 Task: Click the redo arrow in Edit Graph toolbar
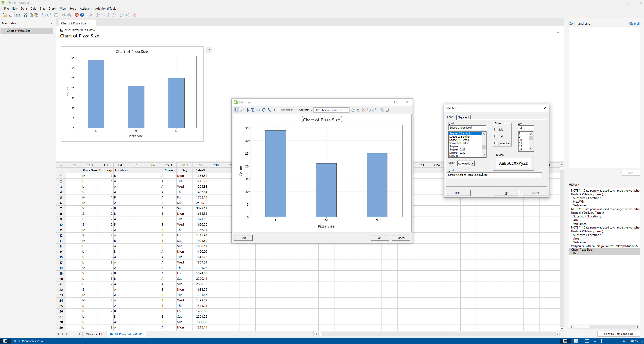[x=375, y=110]
